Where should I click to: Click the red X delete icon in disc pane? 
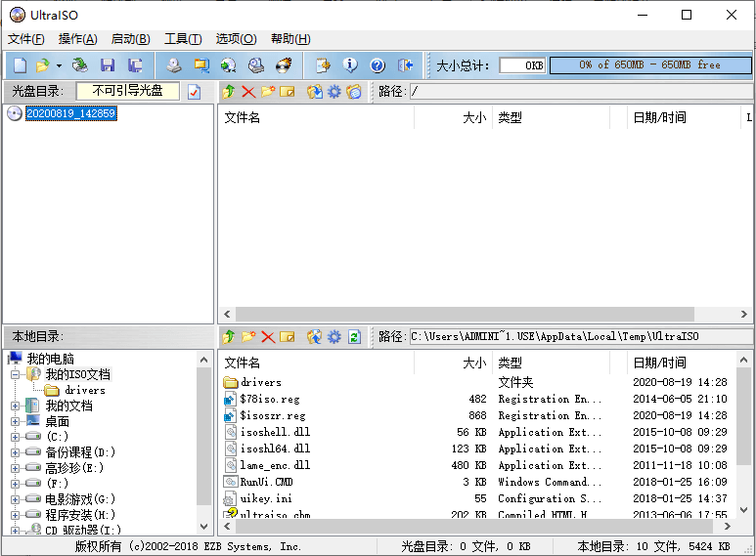coord(248,92)
